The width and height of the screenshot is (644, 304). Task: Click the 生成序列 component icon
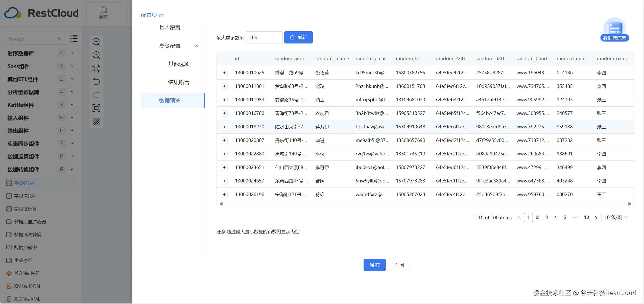[x=9, y=261]
